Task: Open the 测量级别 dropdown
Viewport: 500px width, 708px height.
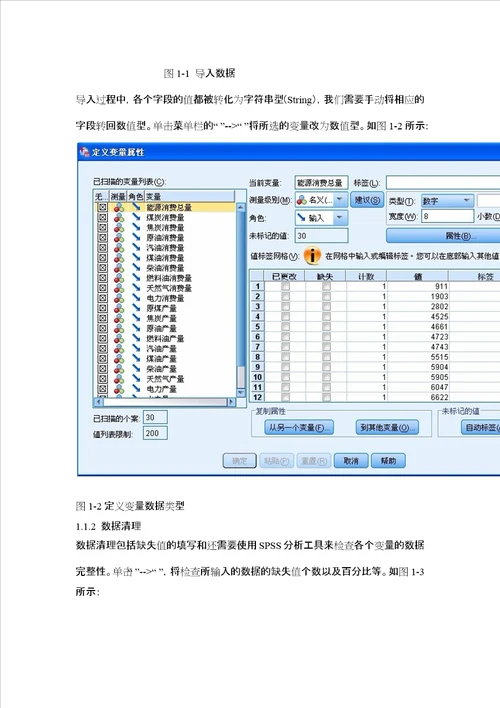Action: coord(340,200)
